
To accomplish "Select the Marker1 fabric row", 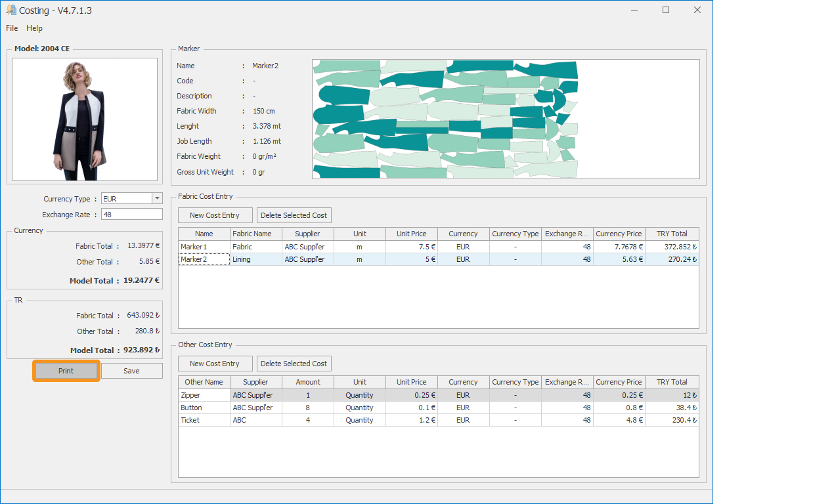I will click(x=204, y=247).
